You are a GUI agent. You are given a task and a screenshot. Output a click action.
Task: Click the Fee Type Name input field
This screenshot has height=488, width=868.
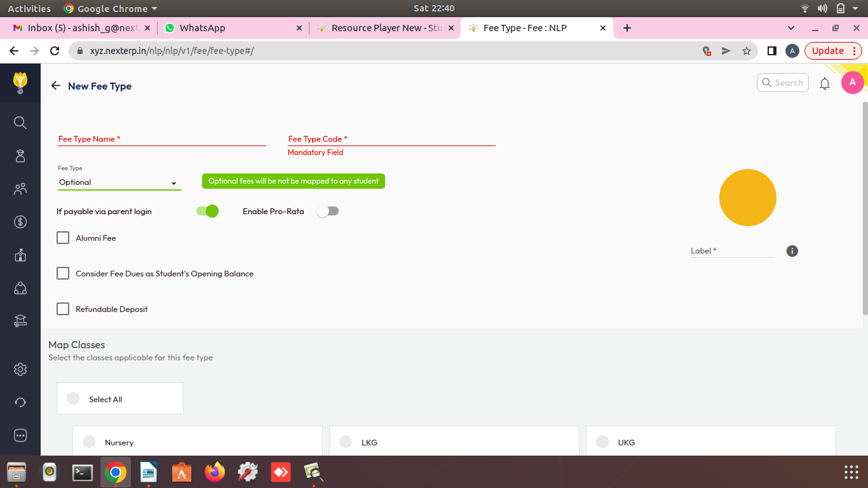(x=161, y=139)
